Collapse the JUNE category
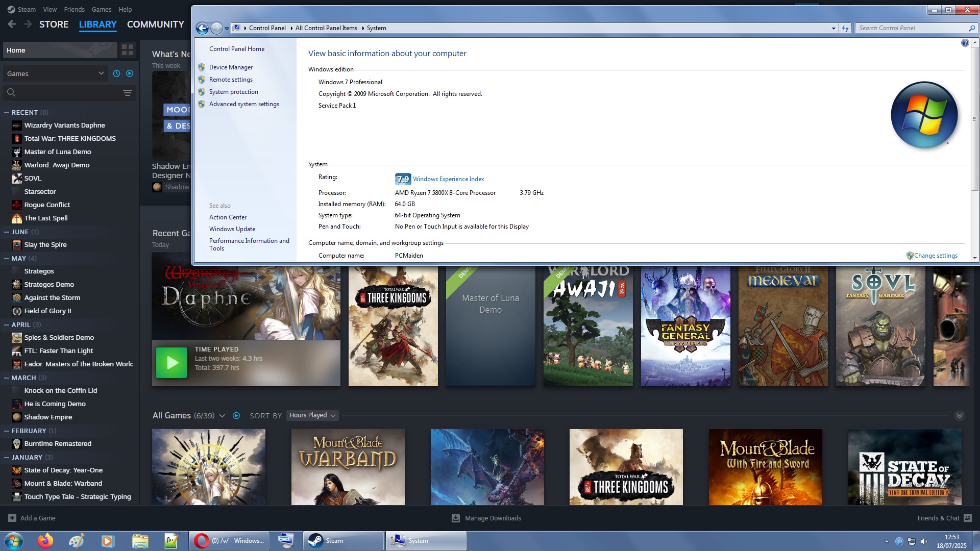The image size is (980, 551). click(x=7, y=232)
